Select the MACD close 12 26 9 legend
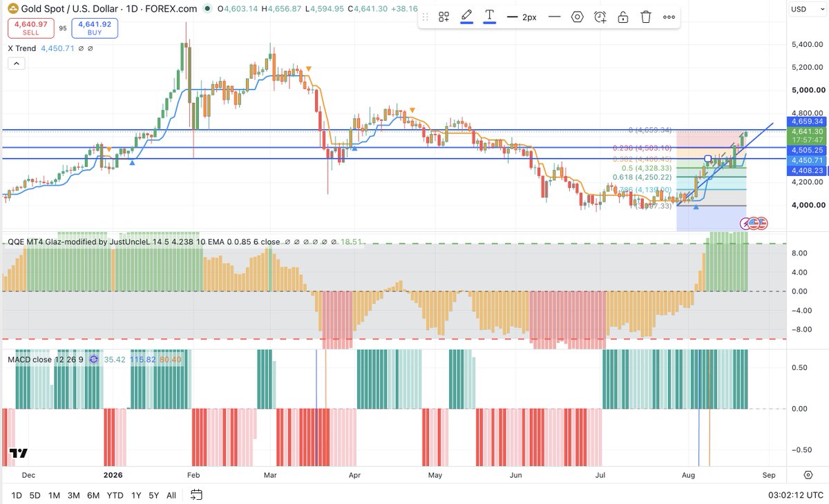 click(45, 359)
